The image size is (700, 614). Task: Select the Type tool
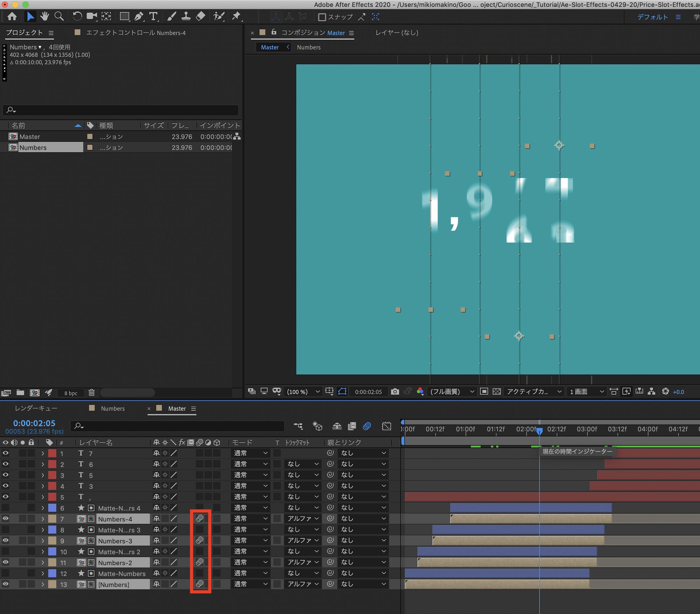coord(153,16)
